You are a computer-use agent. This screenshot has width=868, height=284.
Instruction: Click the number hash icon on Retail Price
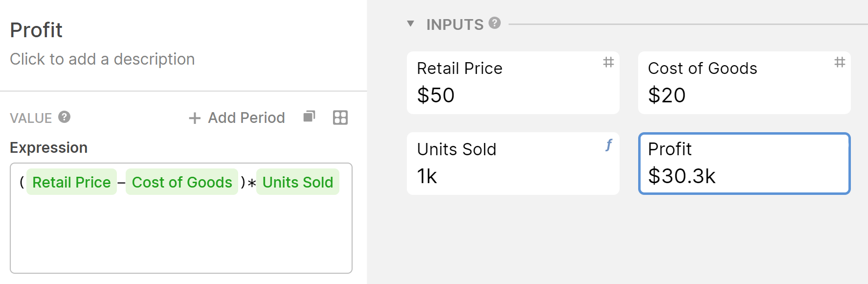(608, 62)
